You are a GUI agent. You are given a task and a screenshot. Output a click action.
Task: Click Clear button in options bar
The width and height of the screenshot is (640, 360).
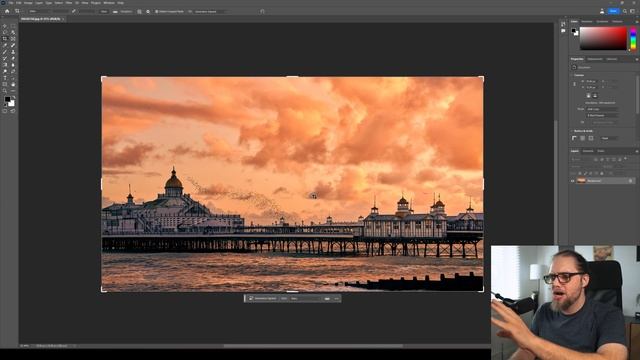click(104, 11)
